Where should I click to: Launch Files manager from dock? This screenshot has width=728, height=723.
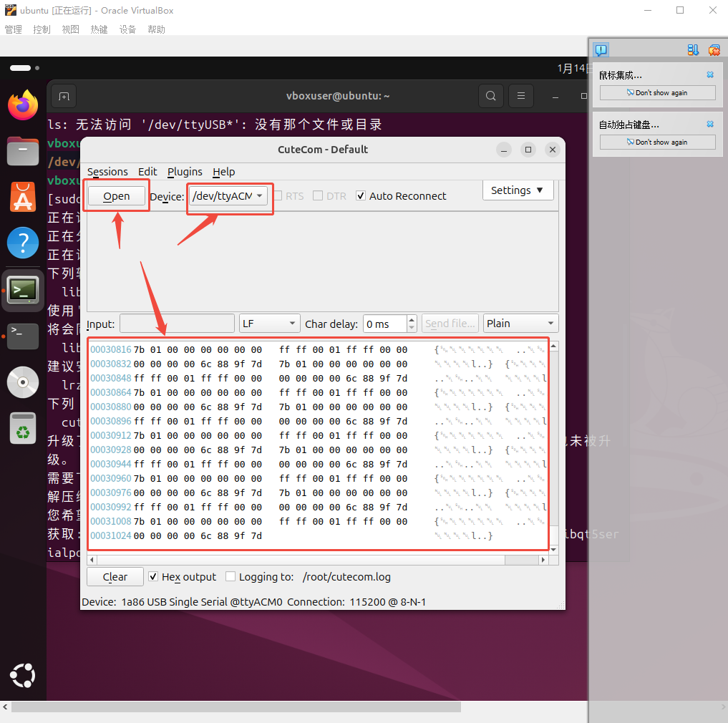(23, 151)
